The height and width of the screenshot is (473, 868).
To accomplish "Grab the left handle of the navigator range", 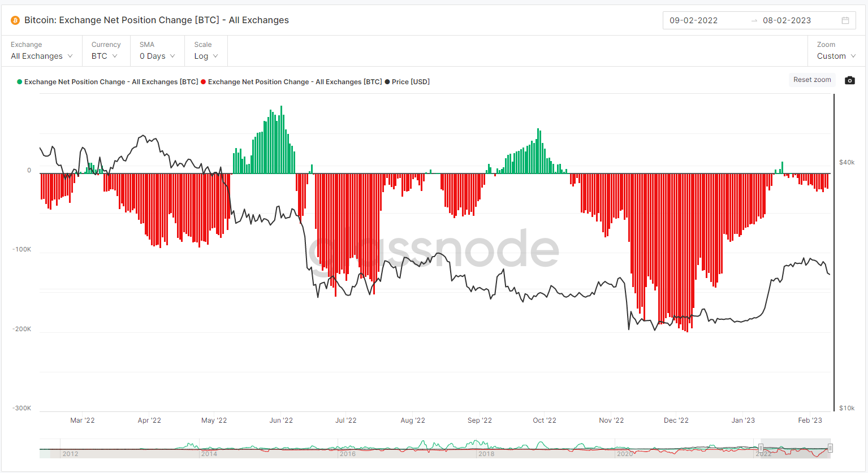I will 761,448.
